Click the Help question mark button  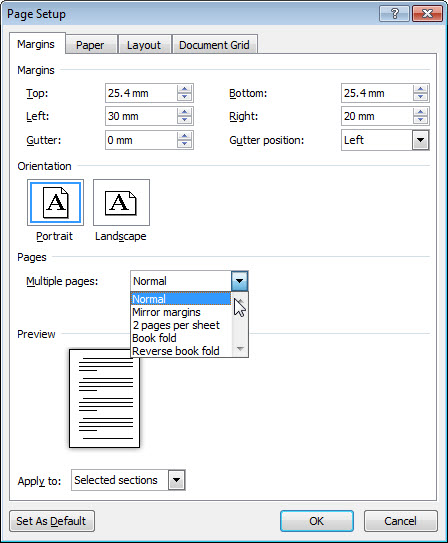pyautogui.click(x=394, y=14)
